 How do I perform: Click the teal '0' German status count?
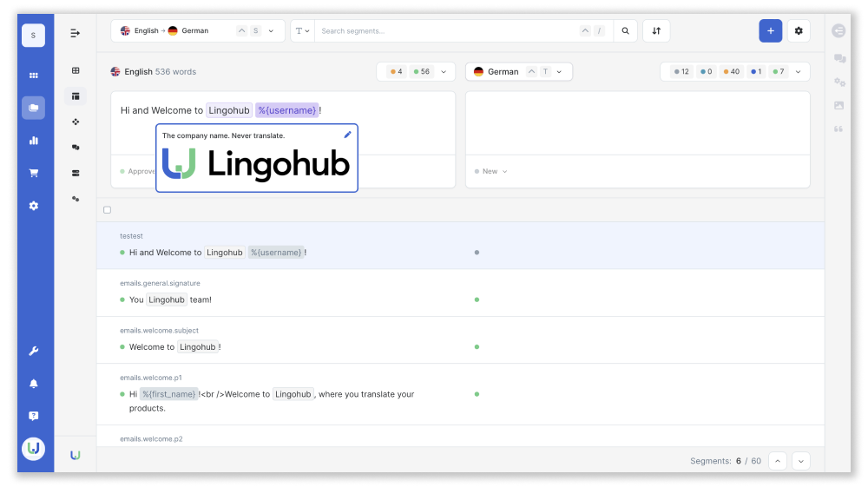707,72
